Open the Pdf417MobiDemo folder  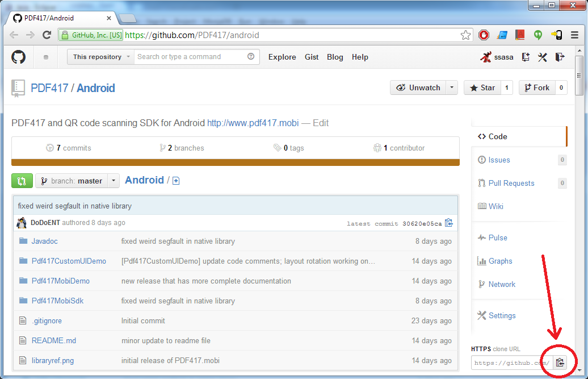pyautogui.click(x=61, y=281)
